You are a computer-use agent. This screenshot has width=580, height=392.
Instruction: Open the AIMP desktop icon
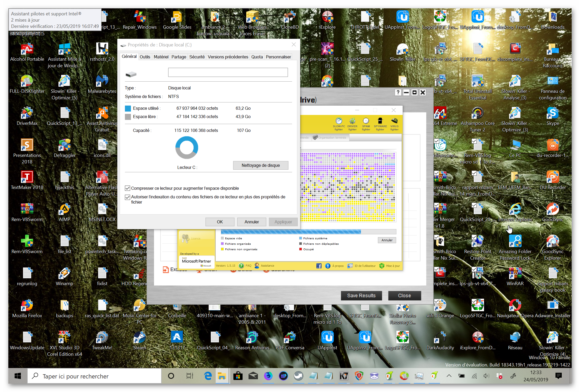(64, 213)
